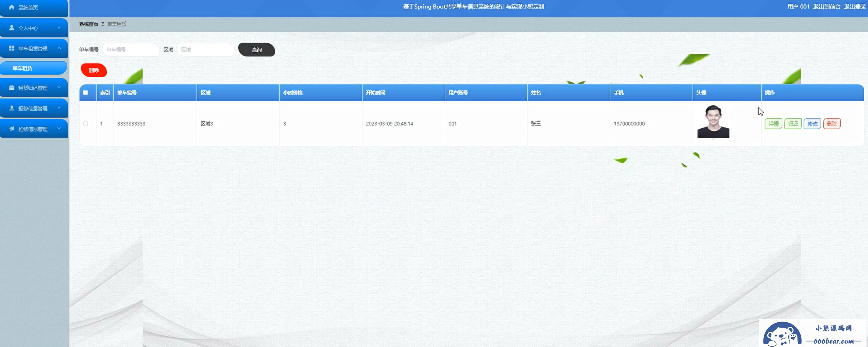Click the green 归还 button in row
This screenshot has width=868, height=347.
[793, 124]
